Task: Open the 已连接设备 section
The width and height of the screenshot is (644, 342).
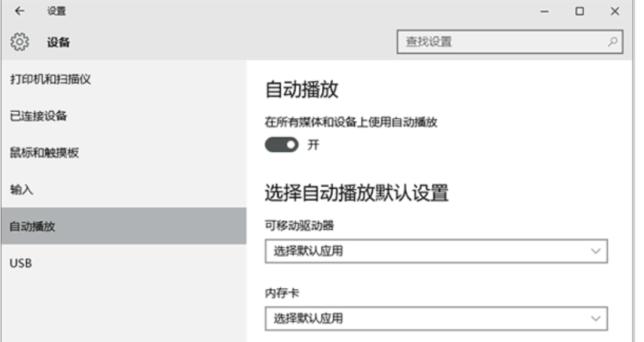Action: coord(123,116)
